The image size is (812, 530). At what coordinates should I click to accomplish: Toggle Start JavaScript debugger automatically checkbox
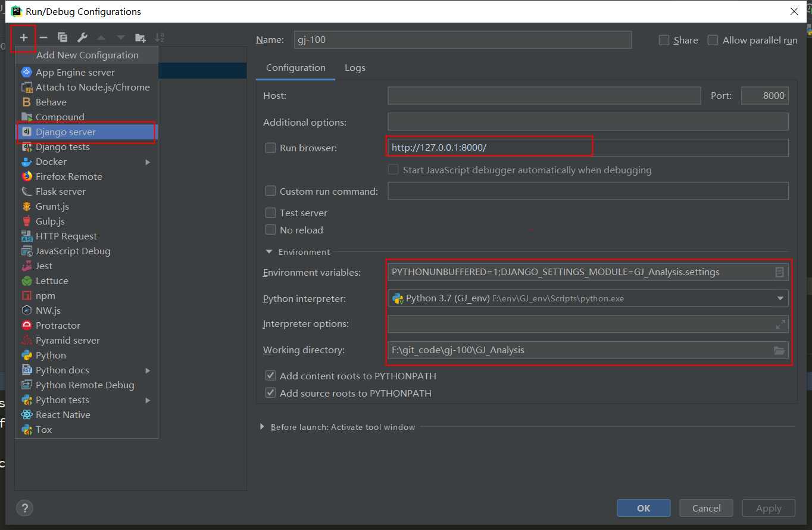[x=393, y=170]
